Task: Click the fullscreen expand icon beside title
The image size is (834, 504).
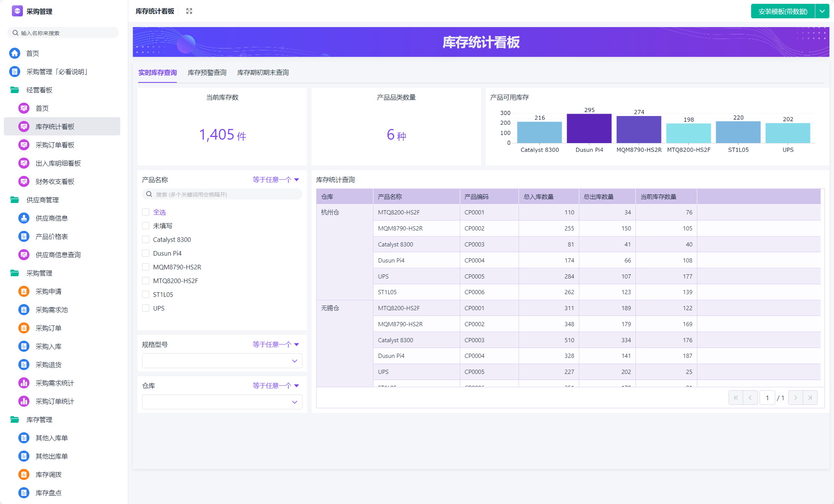Action: [189, 11]
